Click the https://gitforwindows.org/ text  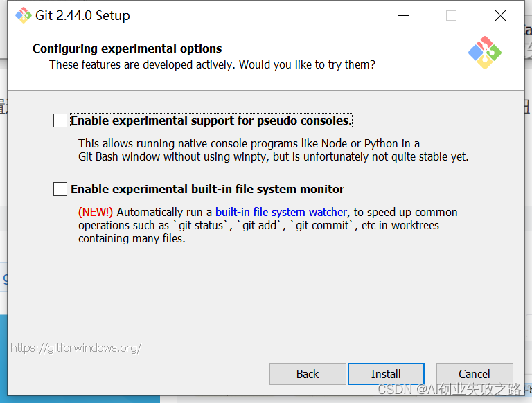(76, 348)
